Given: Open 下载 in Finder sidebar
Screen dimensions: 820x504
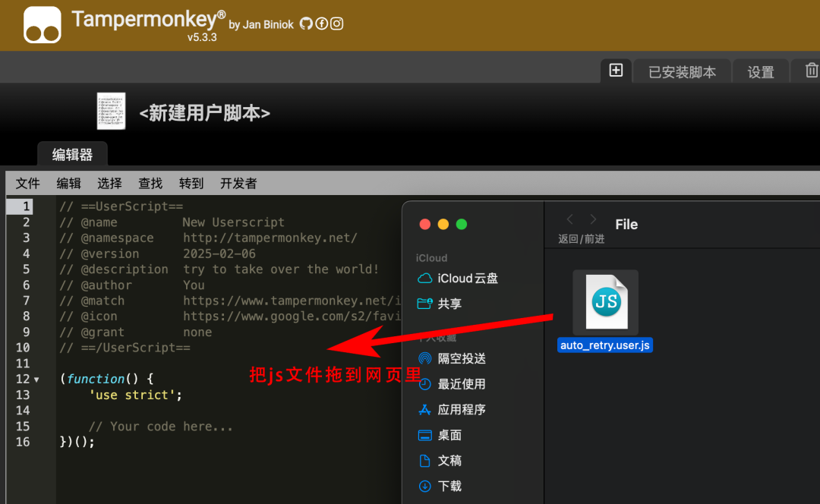Looking at the screenshot, I should click(440, 487).
